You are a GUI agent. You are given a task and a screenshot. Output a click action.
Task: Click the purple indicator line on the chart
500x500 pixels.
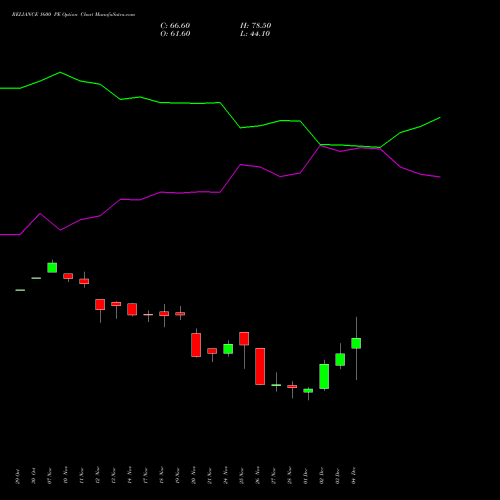(220, 192)
